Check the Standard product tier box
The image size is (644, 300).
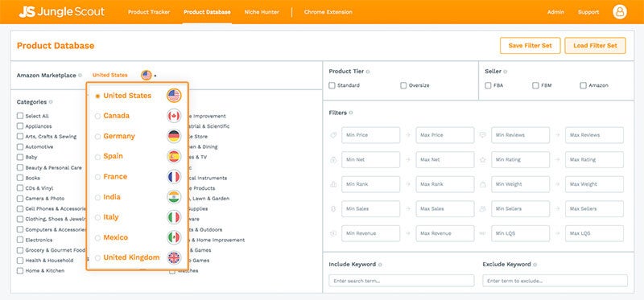[332, 85]
